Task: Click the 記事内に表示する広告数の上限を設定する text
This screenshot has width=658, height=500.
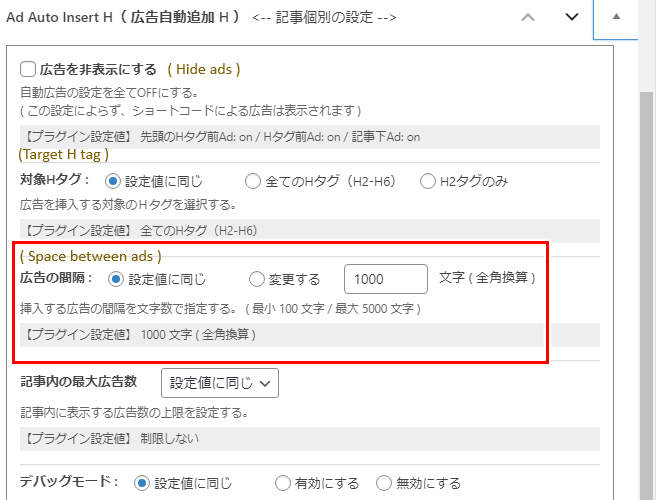Action: tap(134, 413)
